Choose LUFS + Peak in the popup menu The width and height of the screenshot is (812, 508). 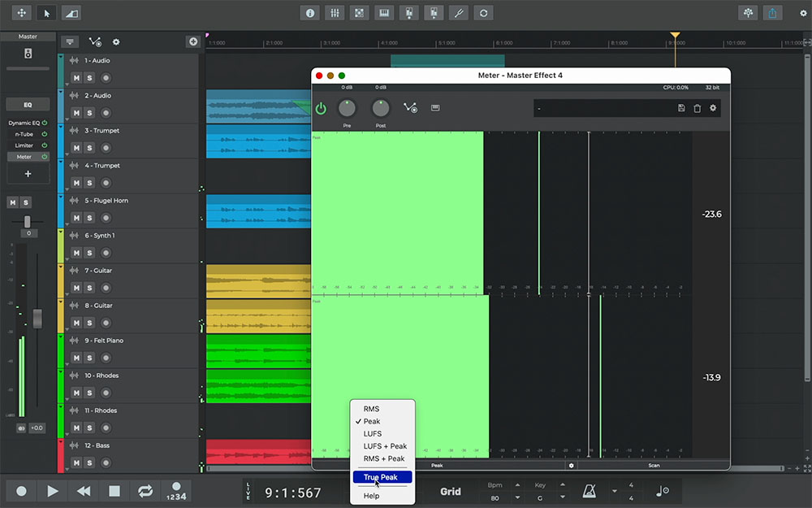(x=385, y=446)
